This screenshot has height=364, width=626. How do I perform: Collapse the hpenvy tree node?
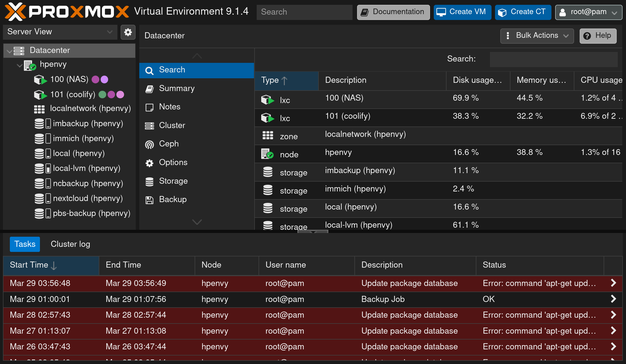click(19, 66)
